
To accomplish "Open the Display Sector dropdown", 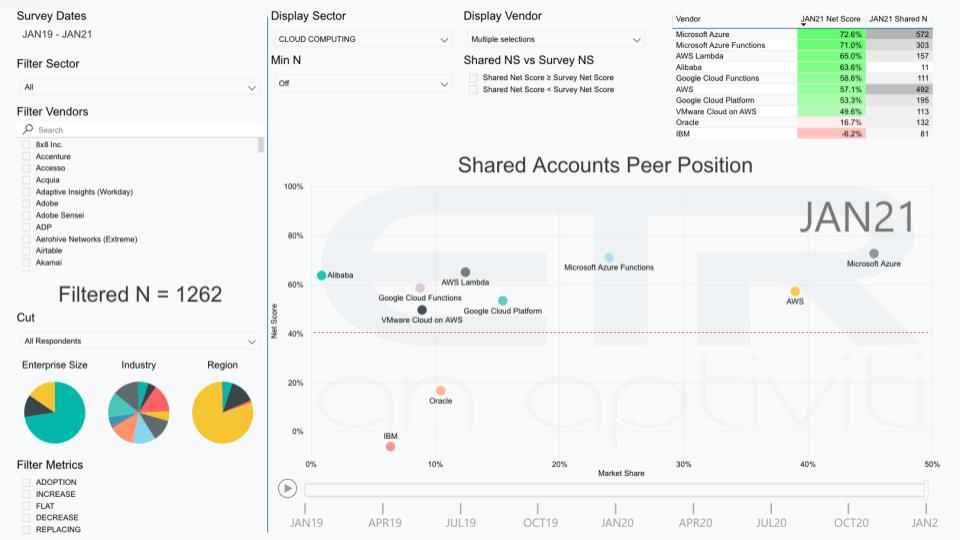I will (x=362, y=39).
